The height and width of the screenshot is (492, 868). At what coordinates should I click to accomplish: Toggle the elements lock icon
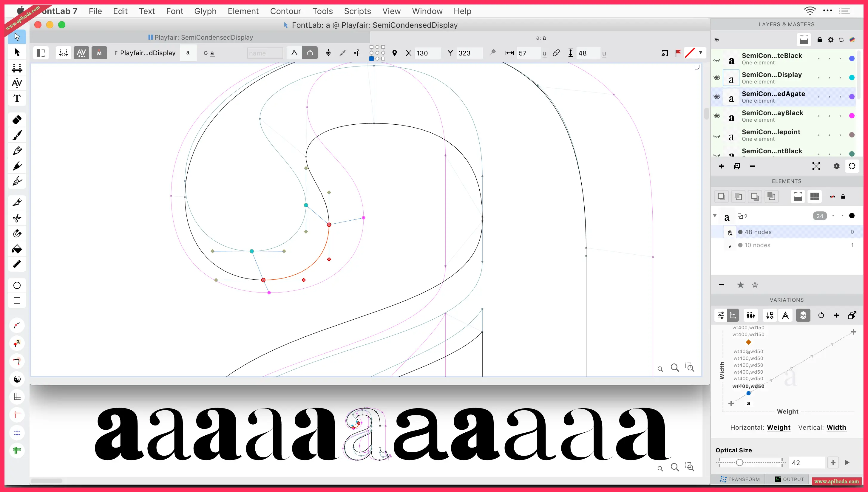point(843,196)
